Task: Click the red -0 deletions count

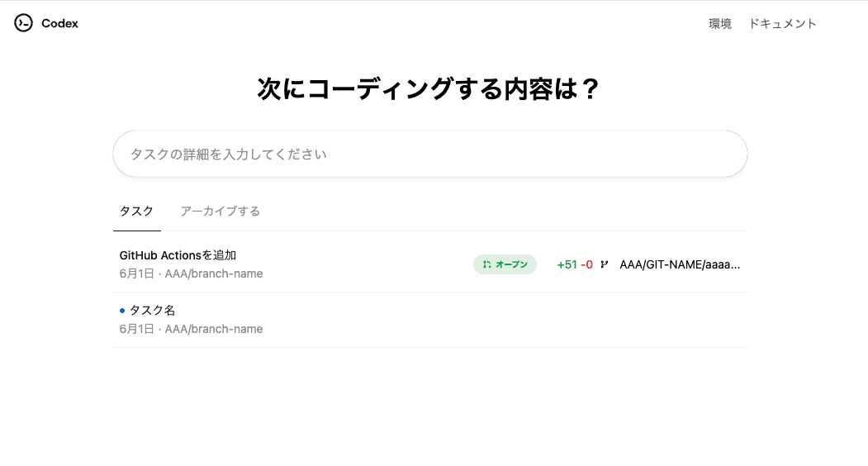Action: (x=586, y=264)
